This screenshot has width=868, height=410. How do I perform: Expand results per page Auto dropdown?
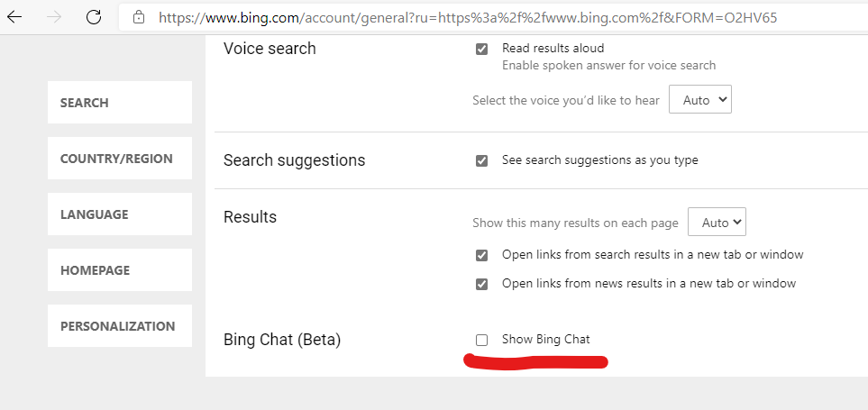(x=717, y=222)
